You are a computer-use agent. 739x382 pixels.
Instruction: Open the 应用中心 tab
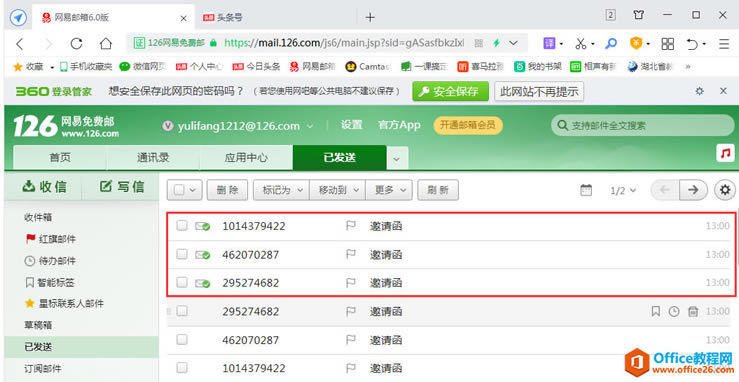(x=246, y=158)
